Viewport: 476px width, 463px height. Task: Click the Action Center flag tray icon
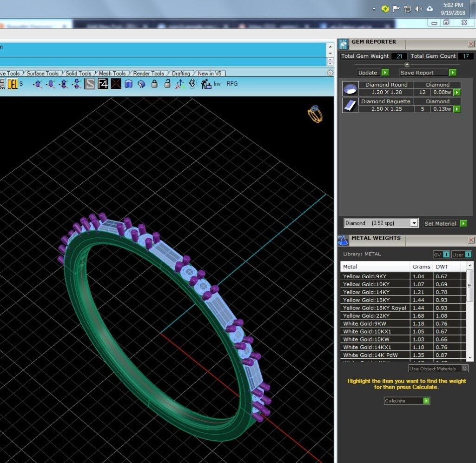tap(396, 9)
